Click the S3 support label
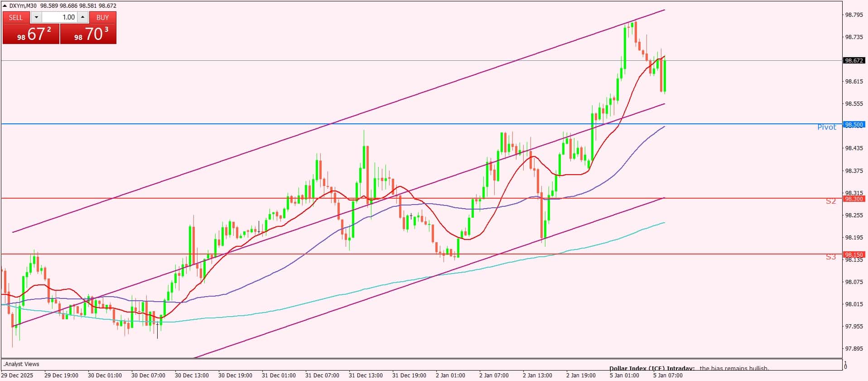 click(831, 257)
